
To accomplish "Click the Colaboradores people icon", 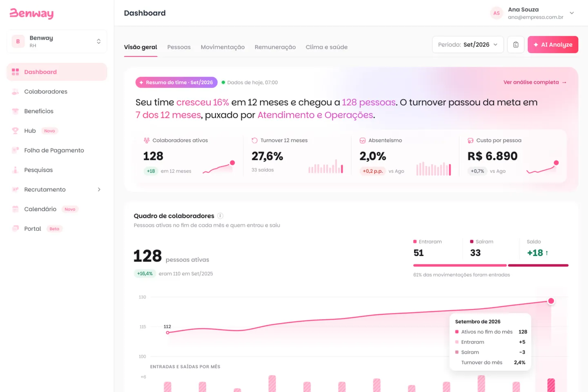I will click(16, 91).
